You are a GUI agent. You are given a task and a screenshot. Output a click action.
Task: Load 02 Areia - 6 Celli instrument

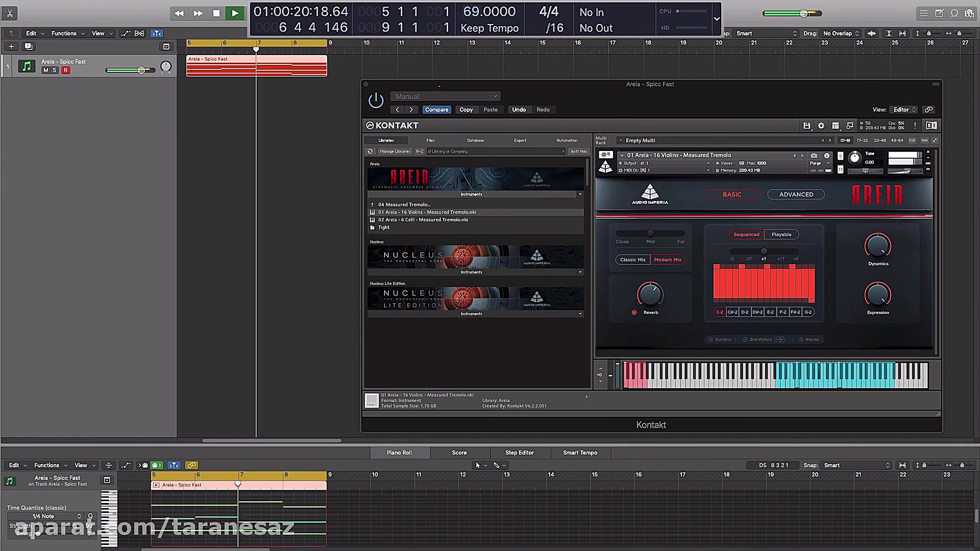(x=423, y=220)
